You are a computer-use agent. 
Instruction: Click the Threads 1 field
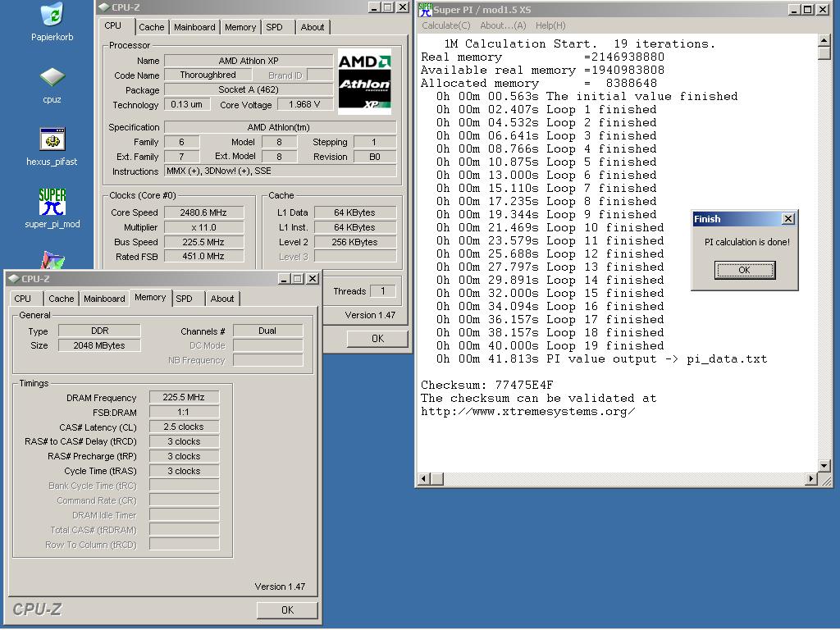click(382, 291)
